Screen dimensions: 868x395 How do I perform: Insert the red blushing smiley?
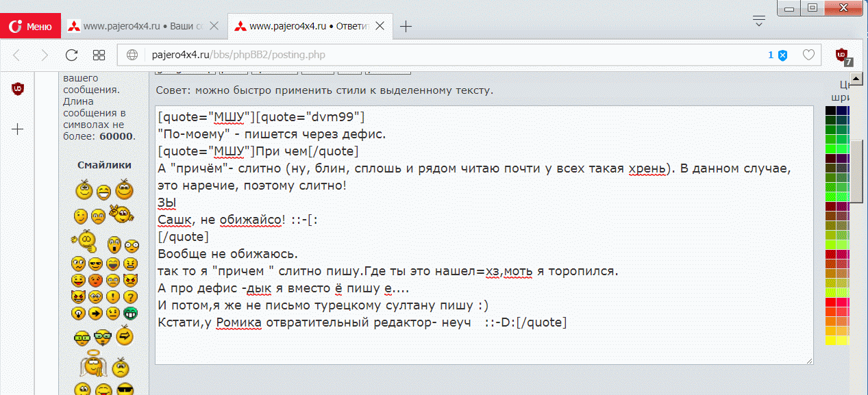tap(95, 281)
